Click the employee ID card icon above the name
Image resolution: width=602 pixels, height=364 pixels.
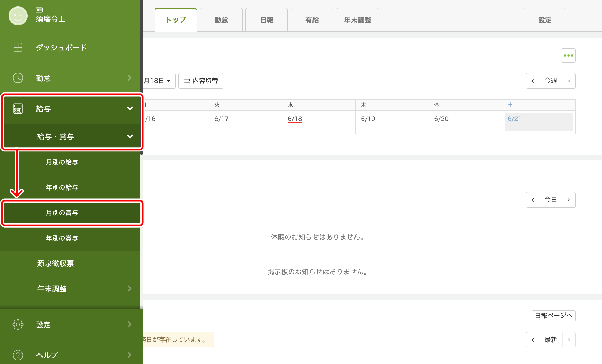[x=39, y=10]
